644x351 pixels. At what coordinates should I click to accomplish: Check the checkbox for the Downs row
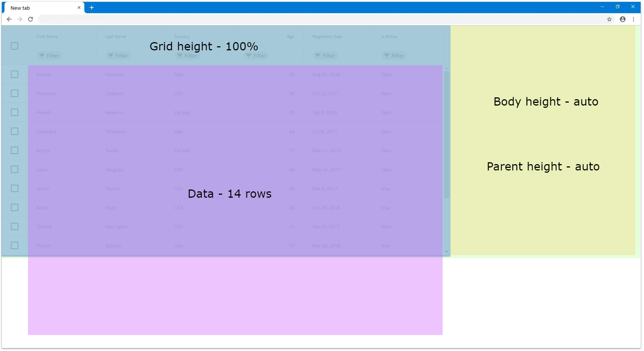[15, 75]
